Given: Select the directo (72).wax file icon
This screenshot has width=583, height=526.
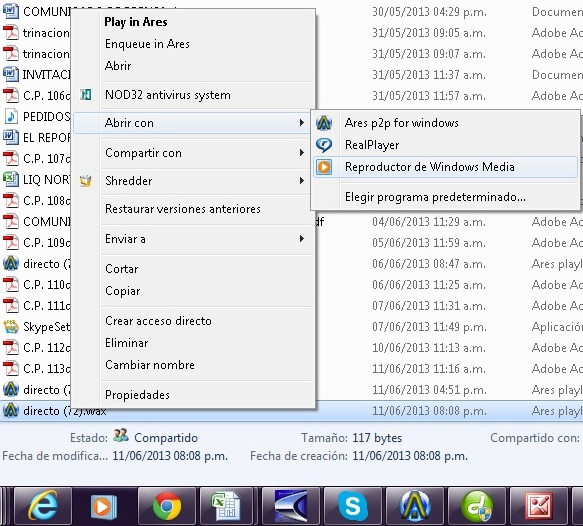Looking at the screenshot, I should (11, 410).
